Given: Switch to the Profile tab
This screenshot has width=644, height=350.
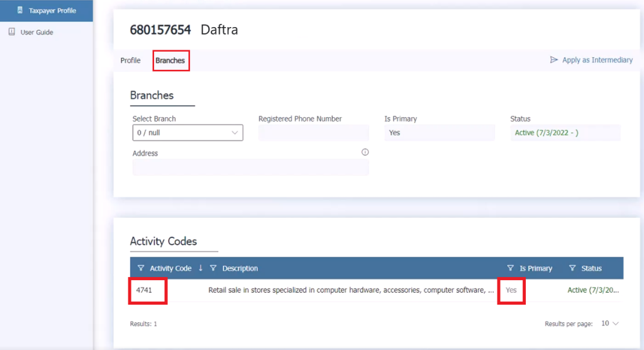Looking at the screenshot, I should tap(130, 60).
